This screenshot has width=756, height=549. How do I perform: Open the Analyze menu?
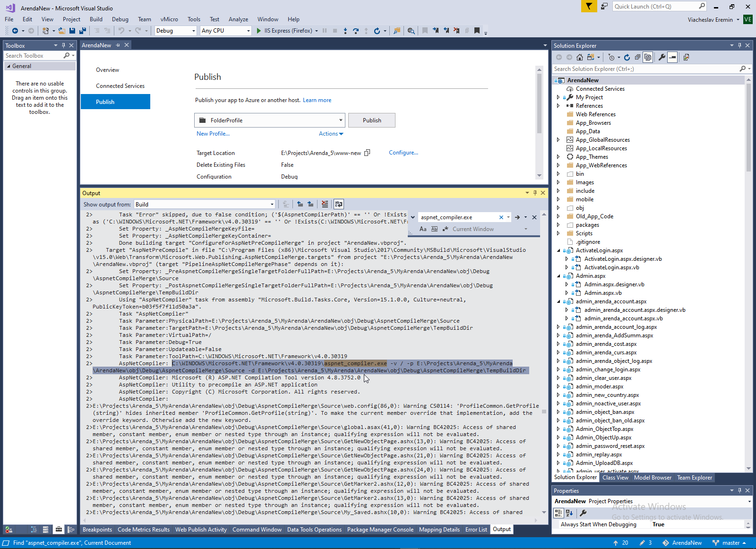[238, 19]
